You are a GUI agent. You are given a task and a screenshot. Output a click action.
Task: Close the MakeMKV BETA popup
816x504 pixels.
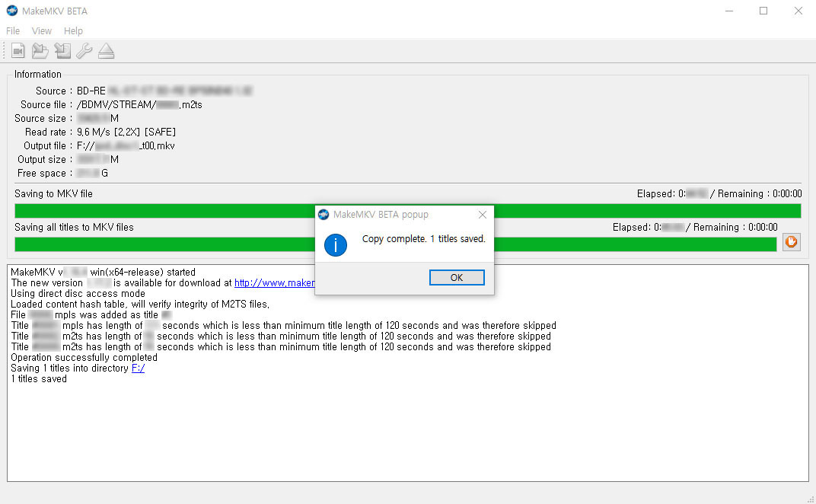[483, 215]
